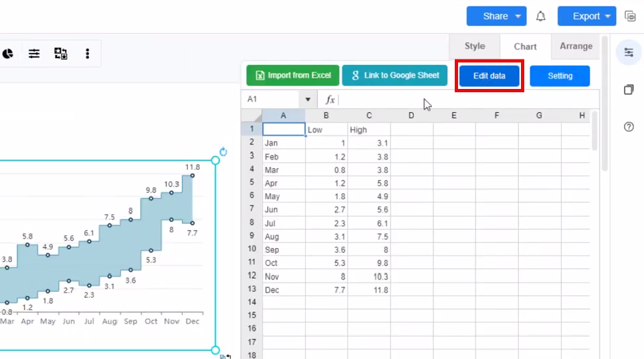Click the Edit data button
This screenshot has height=359, width=644.
(490, 76)
